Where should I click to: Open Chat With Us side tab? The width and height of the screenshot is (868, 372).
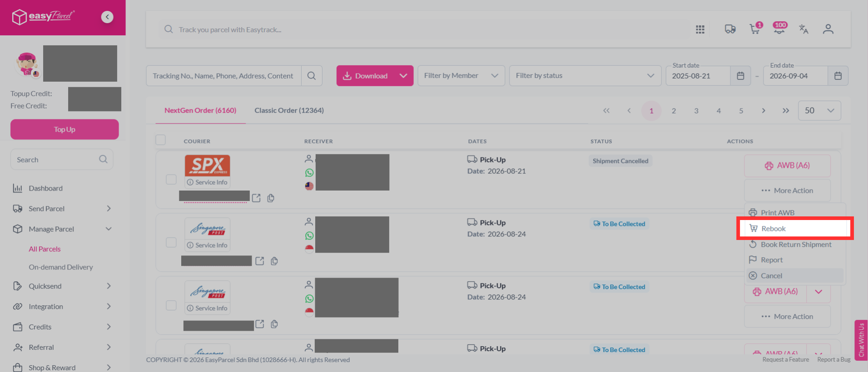click(861, 340)
